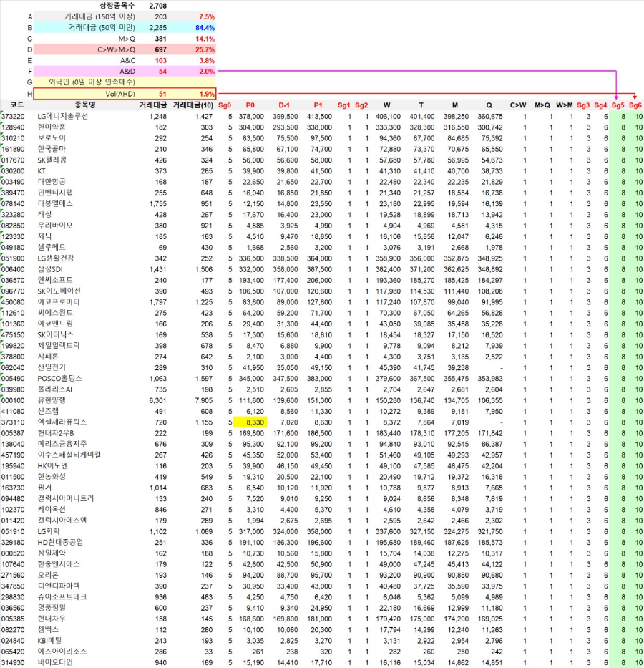Image resolution: width=644 pixels, height=668 pixels.
Task: Select the A&C summary label
Action: 127,60
